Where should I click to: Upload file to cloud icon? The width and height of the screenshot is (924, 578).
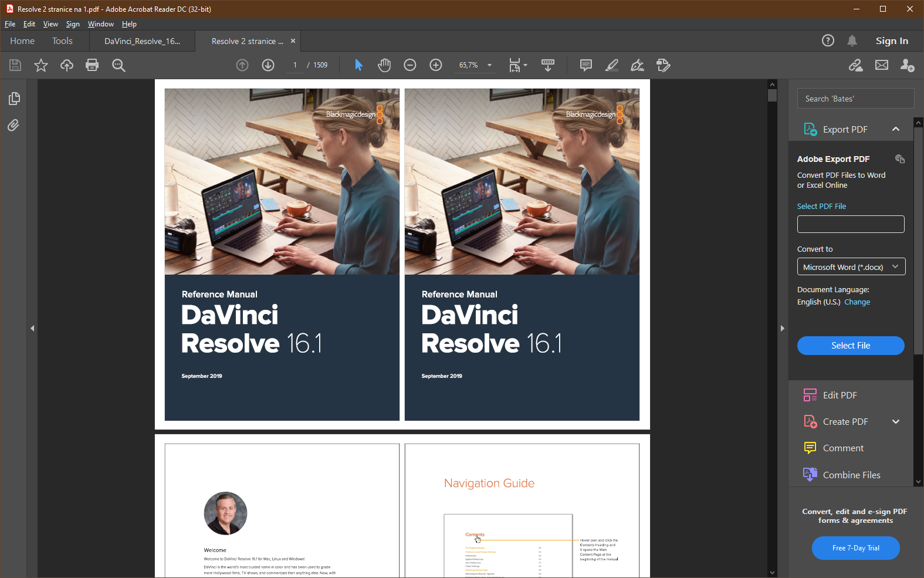click(x=67, y=65)
